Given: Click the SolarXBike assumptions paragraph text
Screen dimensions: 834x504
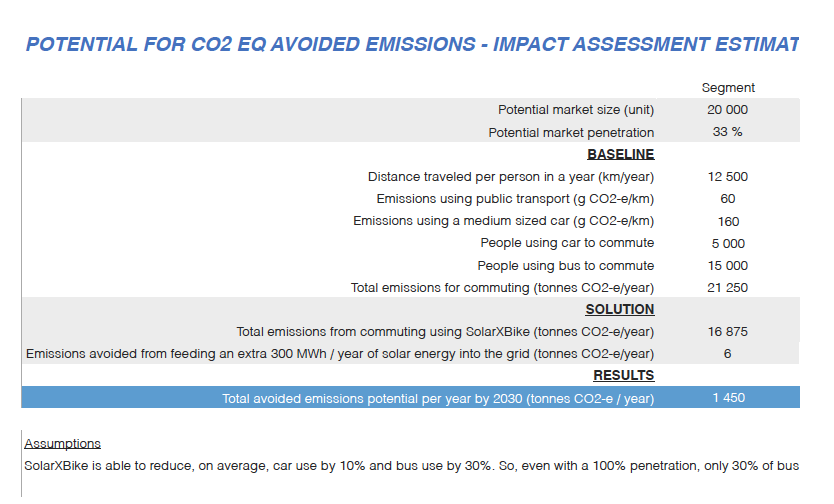Looking at the screenshot, I should pyautogui.click(x=411, y=466).
